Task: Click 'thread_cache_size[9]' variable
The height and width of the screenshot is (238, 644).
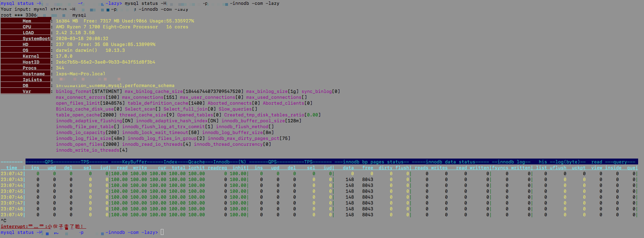Action: (147, 115)
